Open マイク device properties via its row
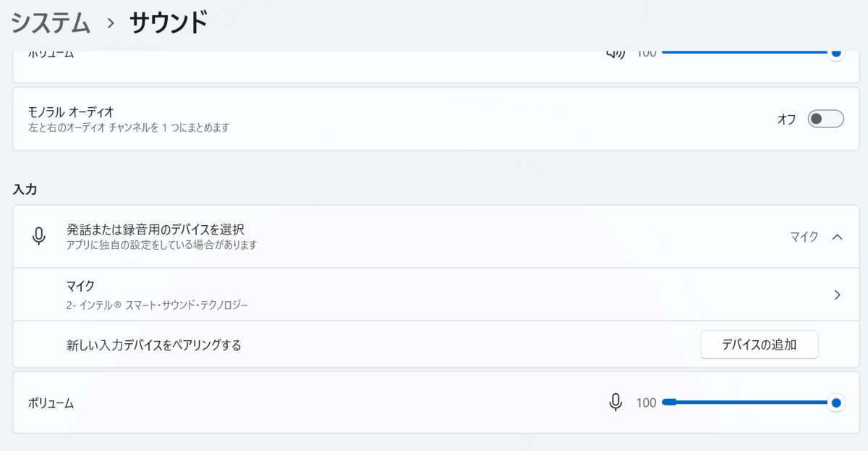The height and width of the screenshot is (451, 868). (x=434, y=295)
